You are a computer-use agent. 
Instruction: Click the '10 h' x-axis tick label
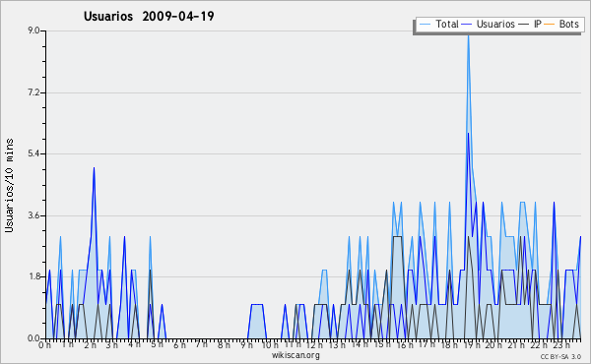click(270, 344)
